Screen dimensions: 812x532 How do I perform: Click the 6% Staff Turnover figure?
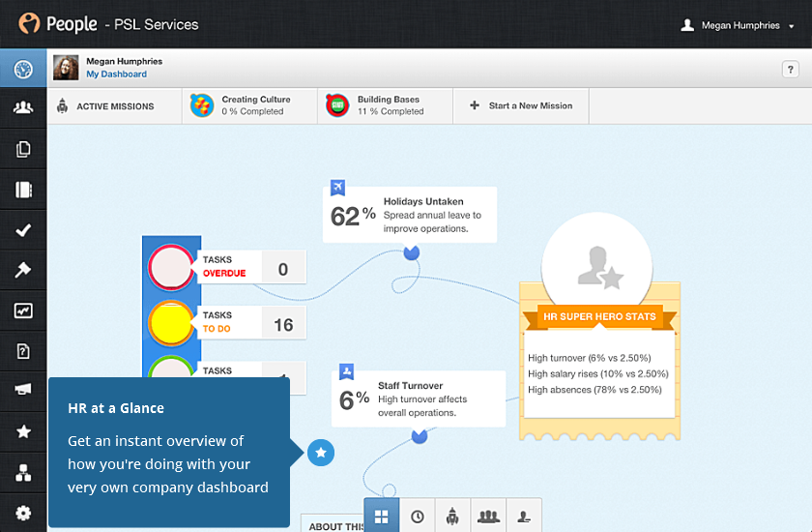(354, 399)
